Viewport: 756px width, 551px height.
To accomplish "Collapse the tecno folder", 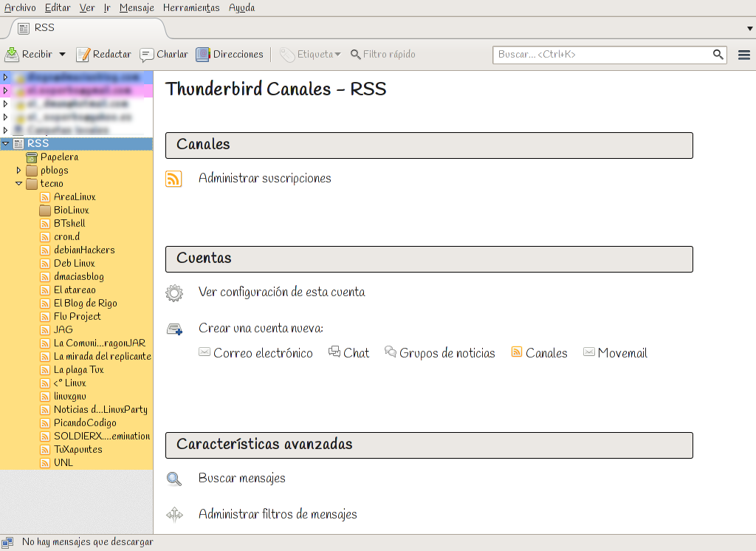I will (18, 184).
